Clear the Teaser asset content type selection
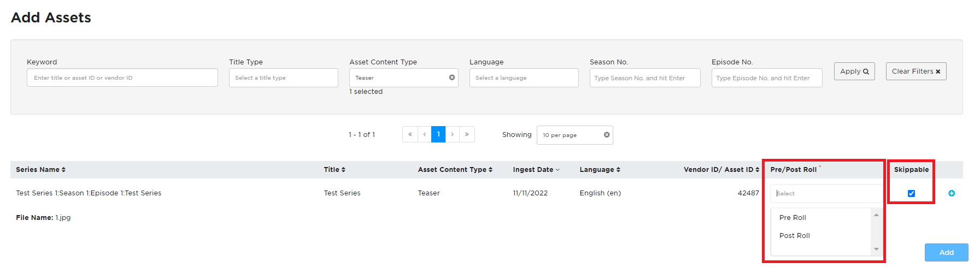The image size is (980, 268). click(x=452, y=78)
